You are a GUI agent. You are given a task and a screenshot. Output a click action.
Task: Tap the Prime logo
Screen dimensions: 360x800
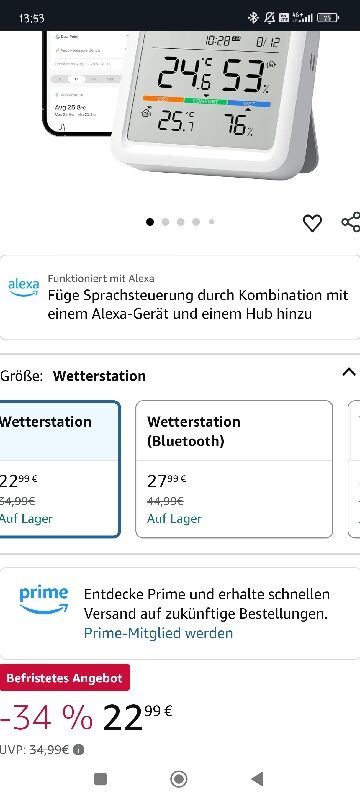coord(44,600)
